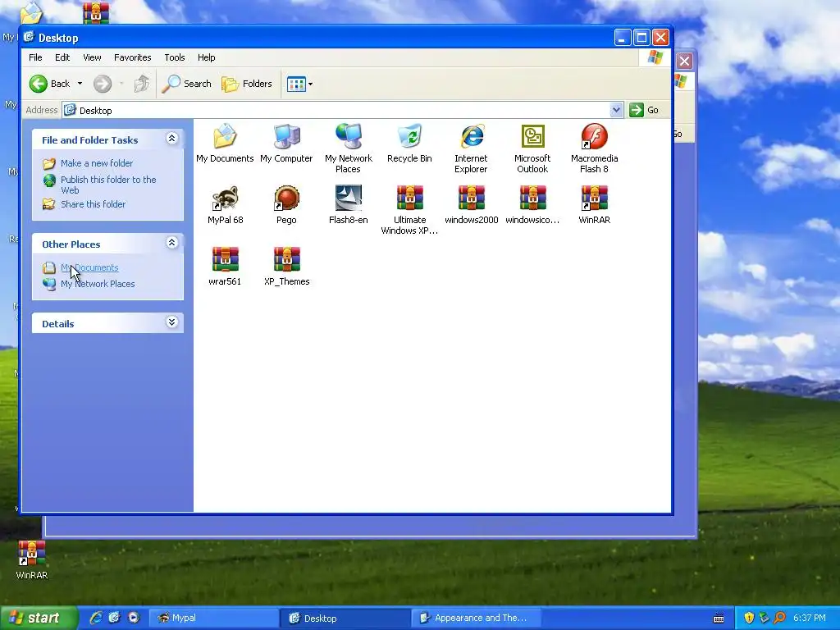Switch to Appearance and Themes taskbar button
The width and height of the screenshot is (840, 630).
coord(477,619)
